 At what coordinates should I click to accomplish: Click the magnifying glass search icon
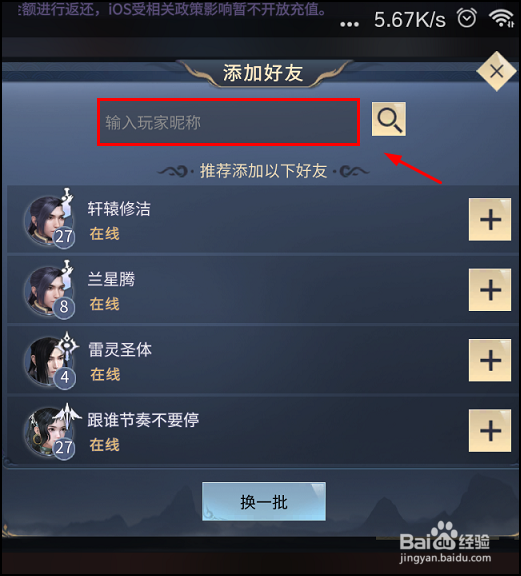click(x=389, y=119)
